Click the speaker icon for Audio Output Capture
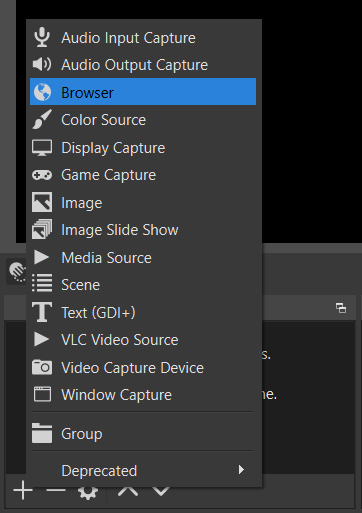Image resolution: width=362 pixels, height=513 pixels. tap(42, 64)
